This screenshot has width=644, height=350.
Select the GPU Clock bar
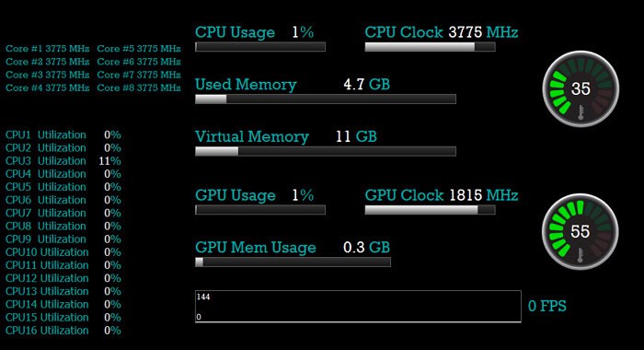[x=430, y=210]
